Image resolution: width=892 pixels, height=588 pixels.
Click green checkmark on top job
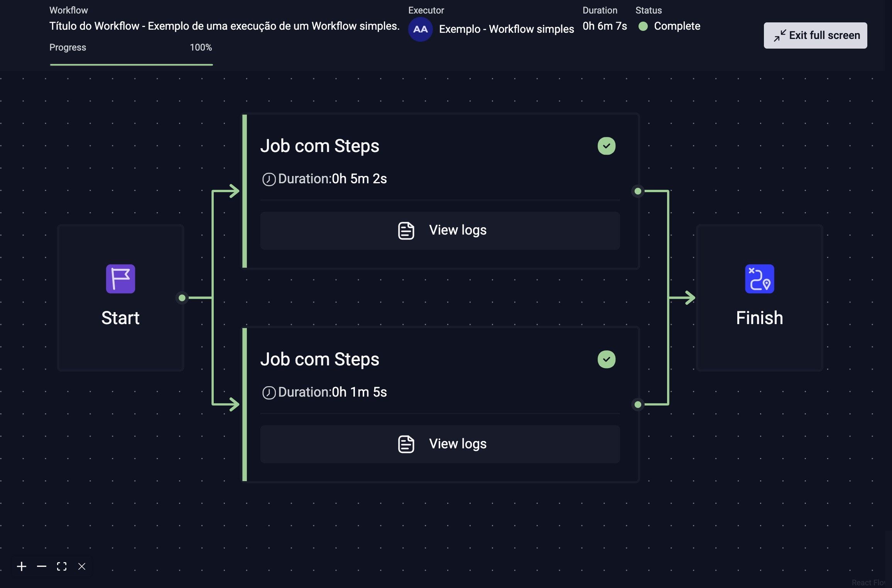pyautogui.click(x=606, y=146)
